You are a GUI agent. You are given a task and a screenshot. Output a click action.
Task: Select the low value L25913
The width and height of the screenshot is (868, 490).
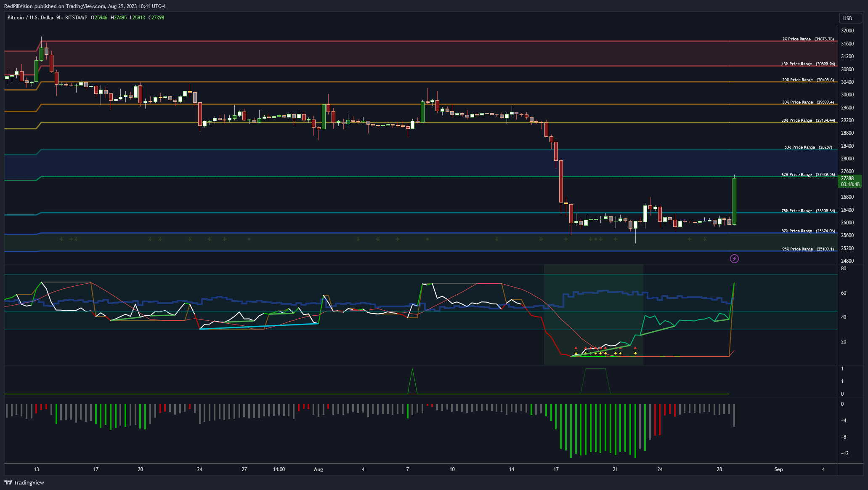pyautogui.click(x=138, y=18)
